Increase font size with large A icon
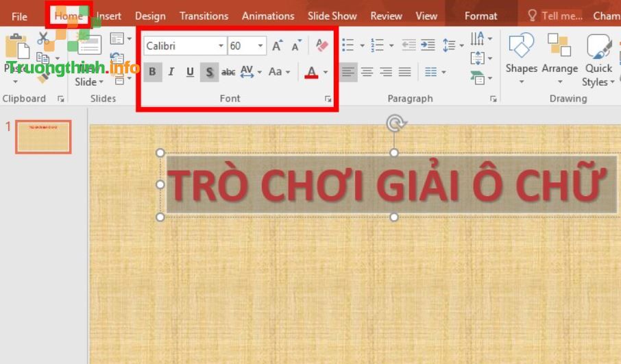This screenshot has height=364, width=621. 278,46
